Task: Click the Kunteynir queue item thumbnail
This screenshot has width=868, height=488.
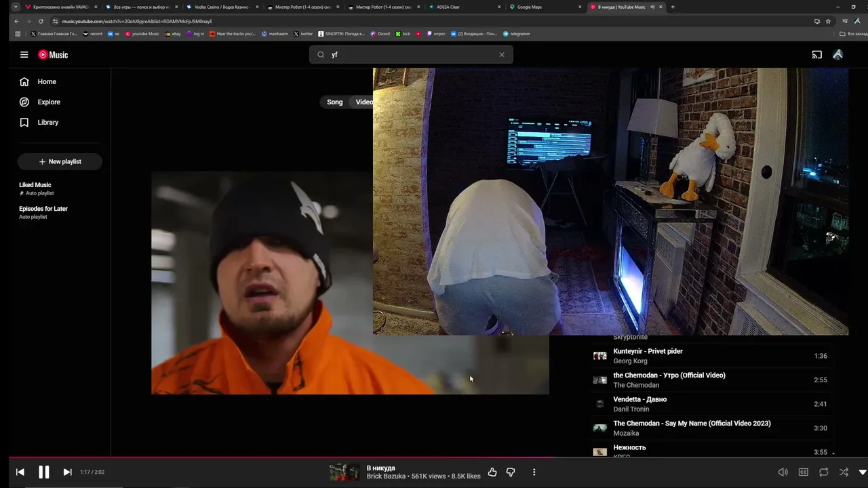Action: (x=600, y=356)
